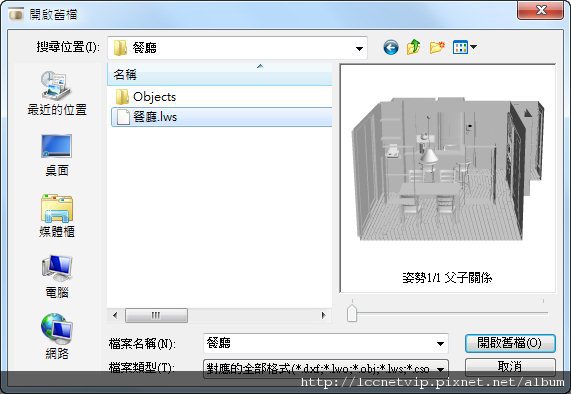This screenshot has height=394, width=571.
Task: Go to 桌面 in the sidebar
Action: click(x=57, y=155)
